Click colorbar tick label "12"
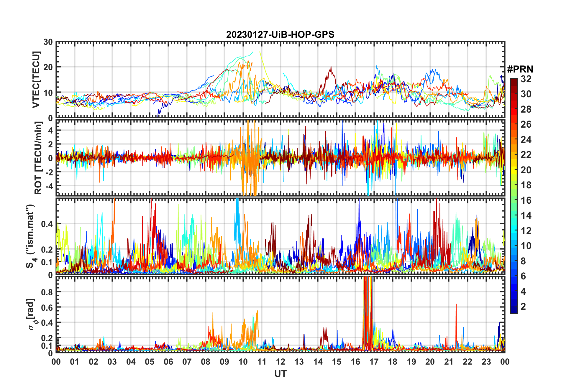The width and height of the screenshot is (561, 392). [526, 231]
